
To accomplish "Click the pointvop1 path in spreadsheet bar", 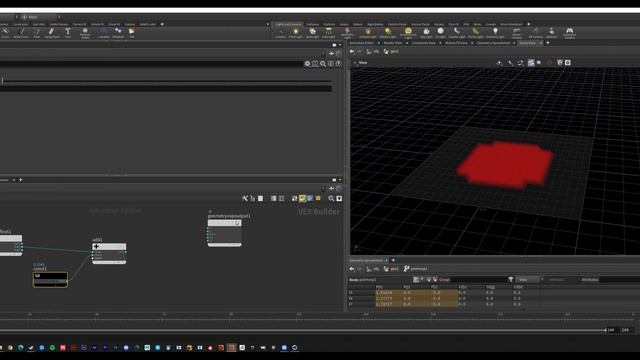I will coord(416,269).
